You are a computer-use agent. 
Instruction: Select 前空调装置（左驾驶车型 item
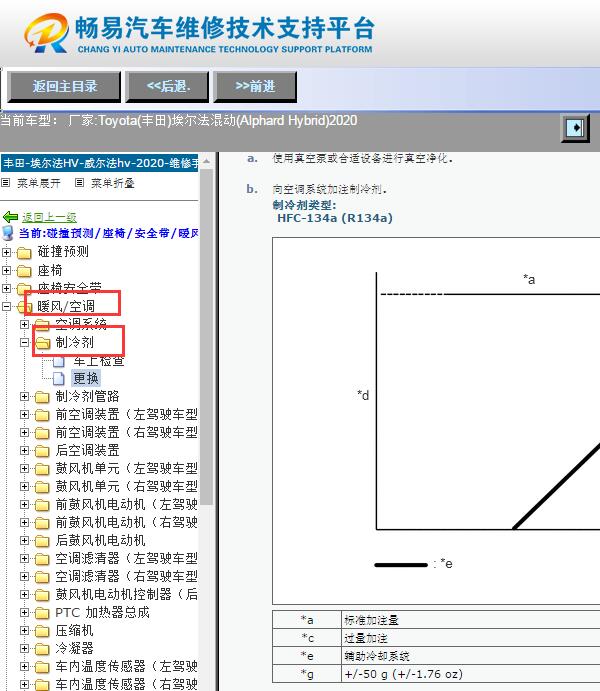coord(126,414)
